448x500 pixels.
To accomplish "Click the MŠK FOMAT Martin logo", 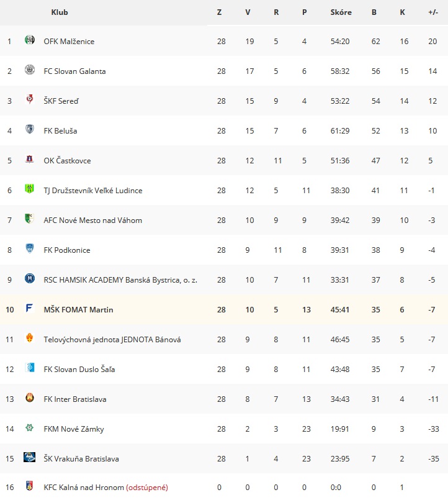I will 29,308.
